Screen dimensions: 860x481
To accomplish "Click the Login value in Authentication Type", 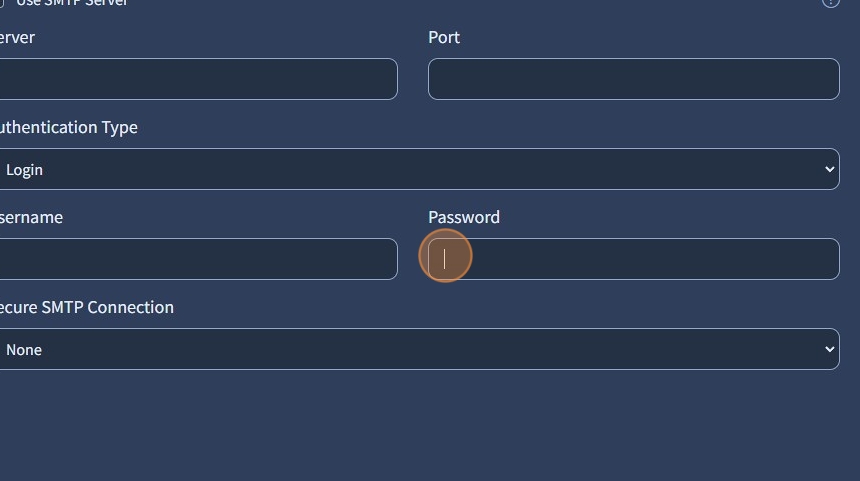I will point(24,170).
